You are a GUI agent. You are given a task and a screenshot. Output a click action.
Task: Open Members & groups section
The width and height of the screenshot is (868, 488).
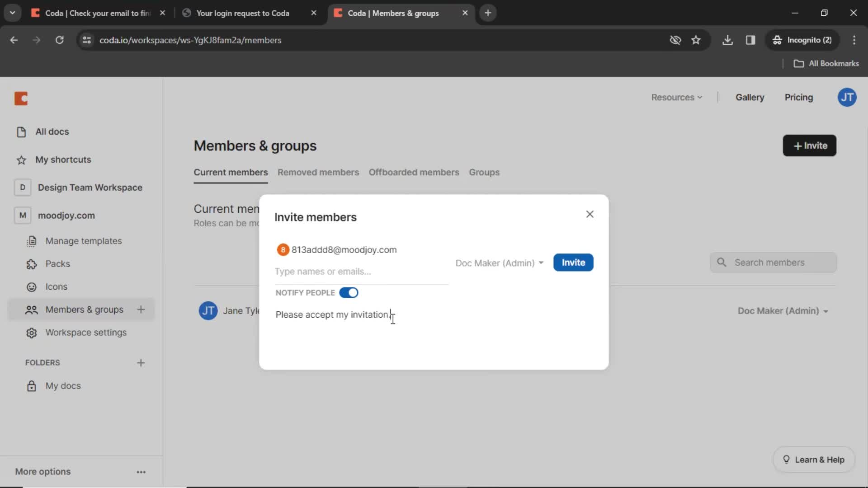click(x=84, y=309)
